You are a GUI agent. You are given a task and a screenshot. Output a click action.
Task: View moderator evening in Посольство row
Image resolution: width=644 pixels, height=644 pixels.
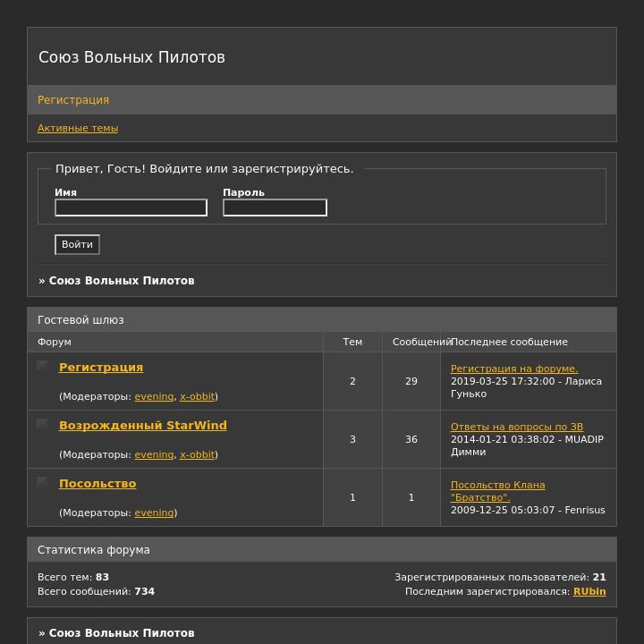[x=154, y=513]
